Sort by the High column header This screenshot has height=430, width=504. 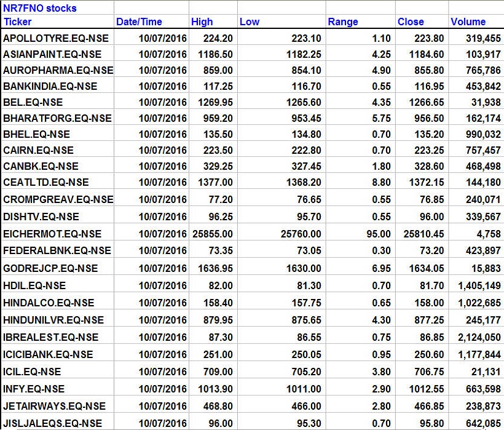pyautogui.click(x=202, y=22)
